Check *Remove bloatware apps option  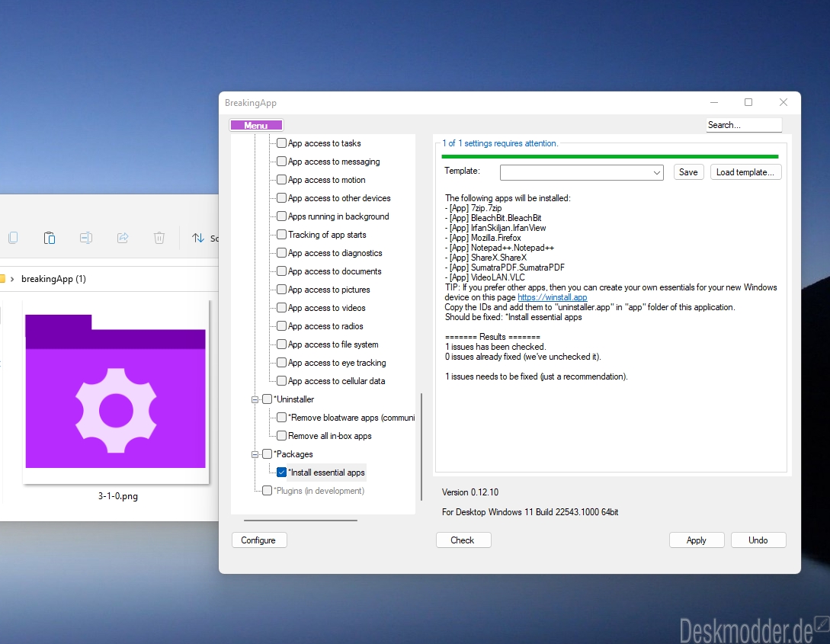(281, 417)
